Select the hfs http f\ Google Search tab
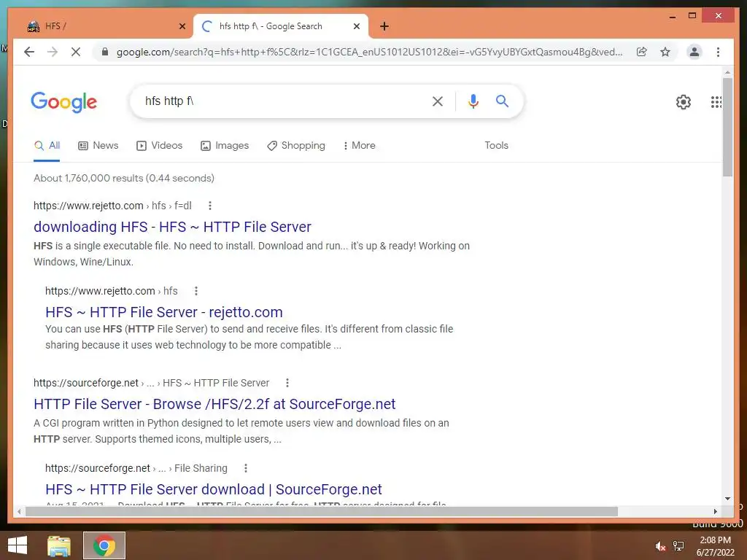The width and height of the screenshot is (747, 560). point(281,26)
